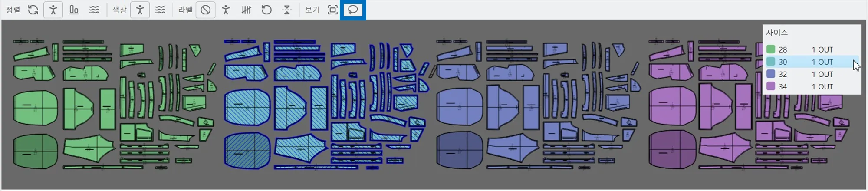Viewport: 868px width, 191px height.
Task: Click the size 32 blue color swatch
Action: (x=771, y=74)
